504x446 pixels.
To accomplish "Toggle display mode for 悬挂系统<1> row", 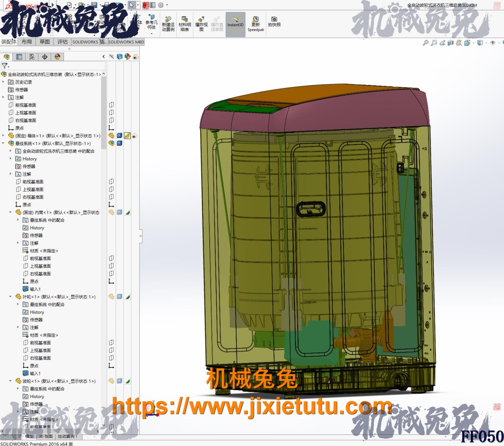I will click(x=119, y=143).
